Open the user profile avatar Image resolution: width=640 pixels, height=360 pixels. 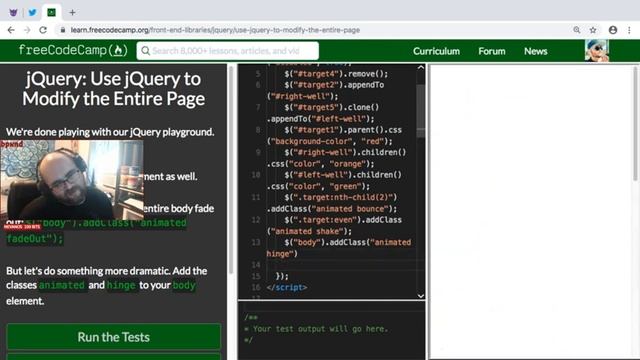(597, 51)
